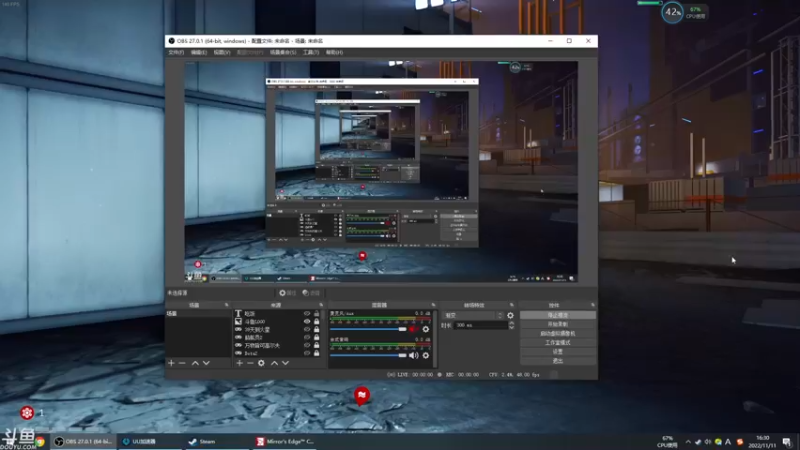This screenshot has height=450, width=800.
Task: Select the 万物皆可塞尔大 source row
Action: coord(278,345)
